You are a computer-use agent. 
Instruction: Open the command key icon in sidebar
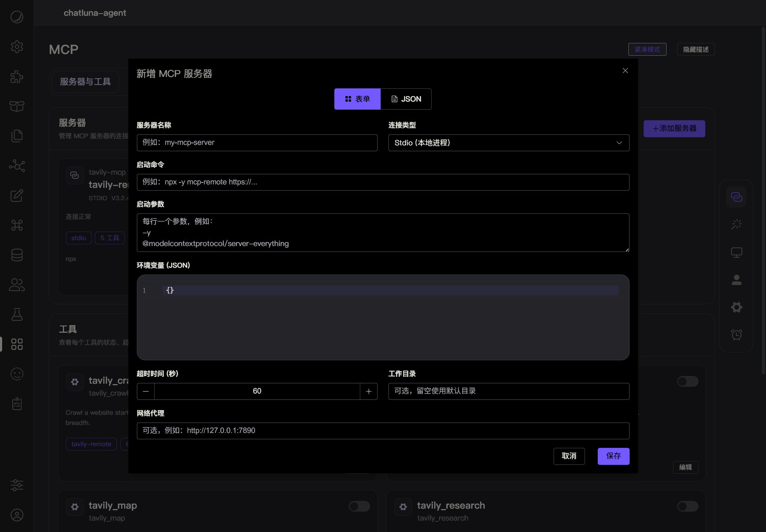click(17, 225)
